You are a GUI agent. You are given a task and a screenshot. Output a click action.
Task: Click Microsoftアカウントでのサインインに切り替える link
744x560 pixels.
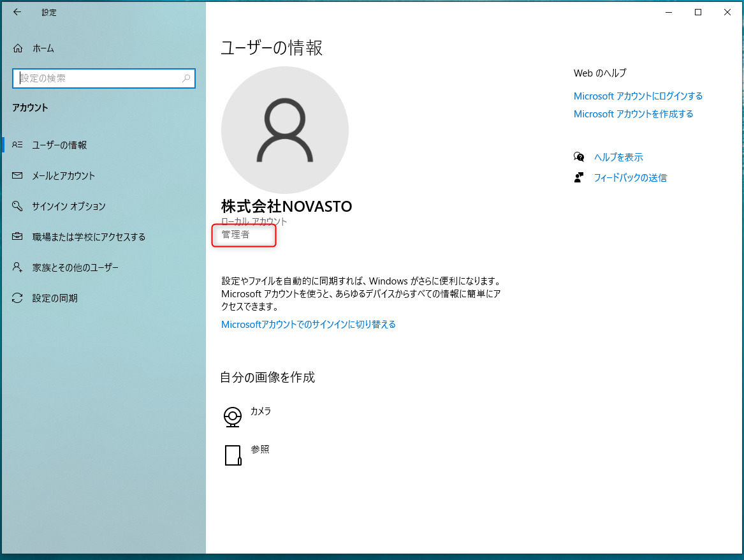tap(309, 324)
